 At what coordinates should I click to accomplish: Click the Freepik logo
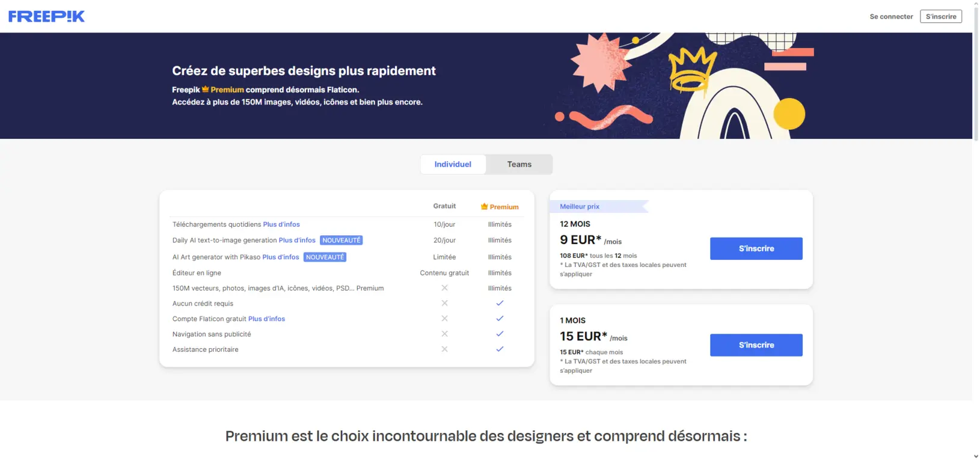[46, 16]
